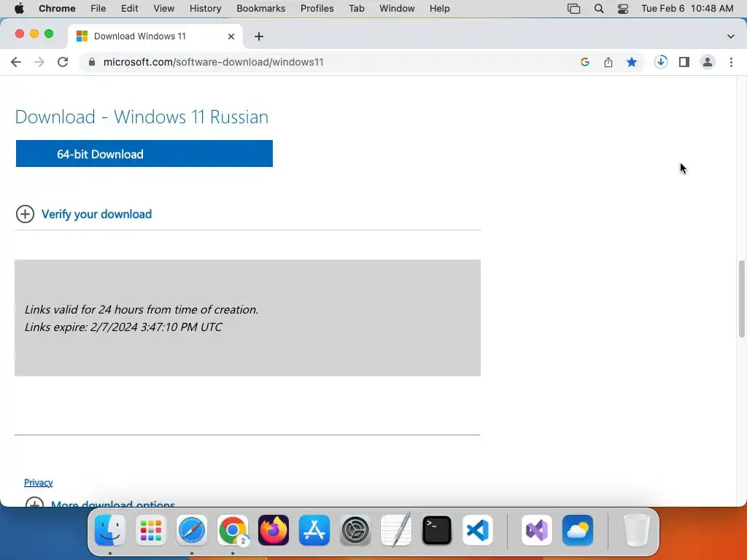Screen dimensions: 747x560
Task: Toggle Chrome side panel
Action: 684,62
